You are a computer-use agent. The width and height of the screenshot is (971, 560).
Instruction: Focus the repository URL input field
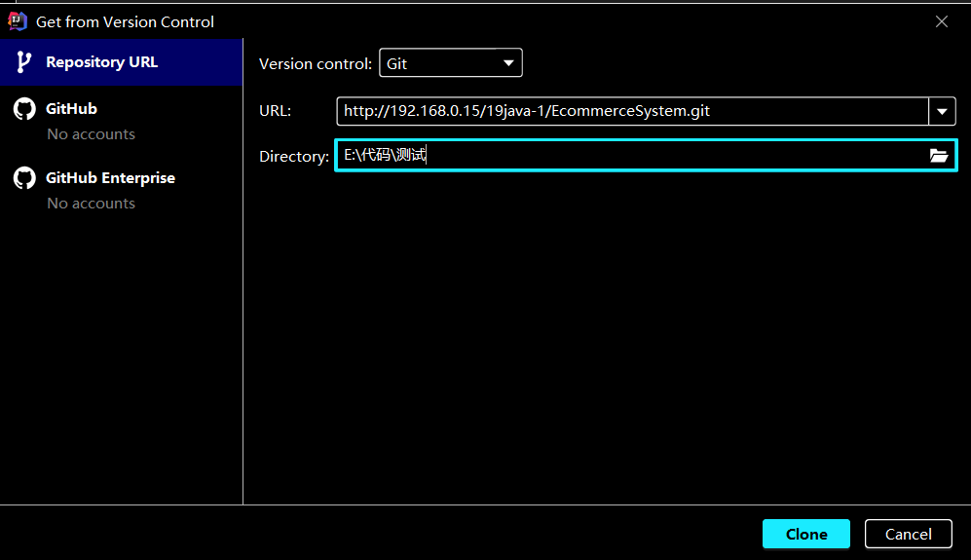[x=632, y=111]
